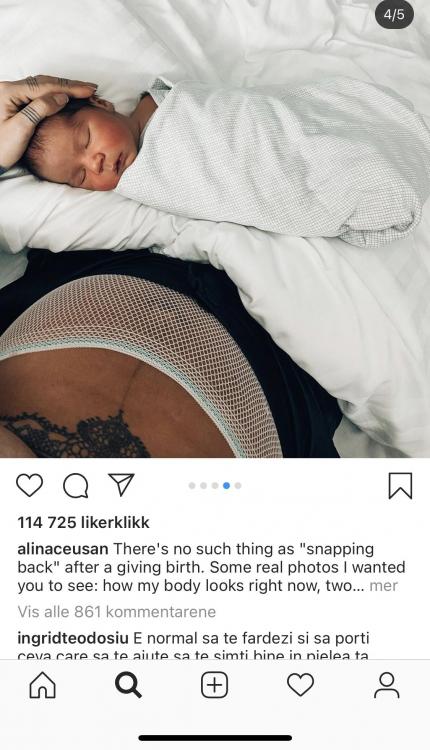Open alinaceusan profile from caption
Viewport: 430px width, 750px height.
click(x=63, y=549)
